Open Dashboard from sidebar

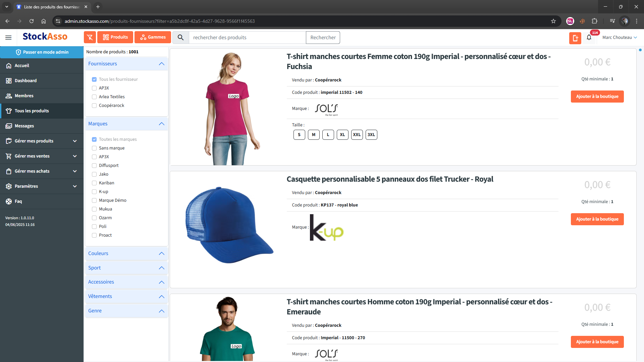coord(25,81)
